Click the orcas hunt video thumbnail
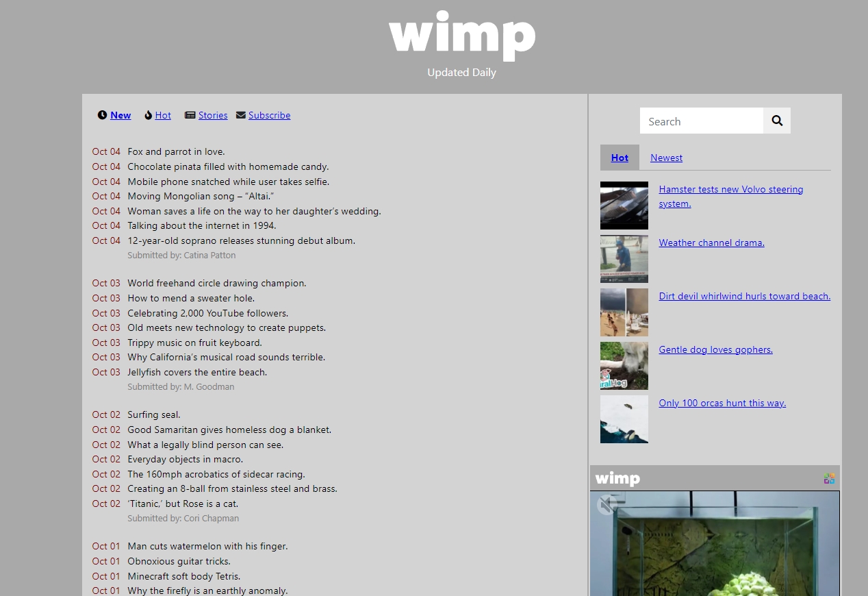Image resolution: width=868 pixels, height=596 pixels. pyautogui.click(x=624, y=419)
